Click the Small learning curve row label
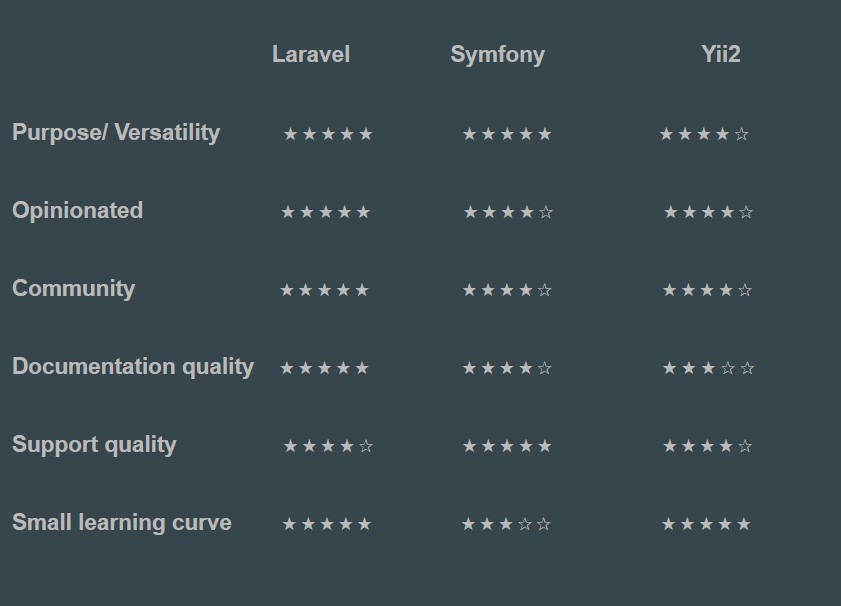This screenshot has width=841, height=606. (122, 522)
